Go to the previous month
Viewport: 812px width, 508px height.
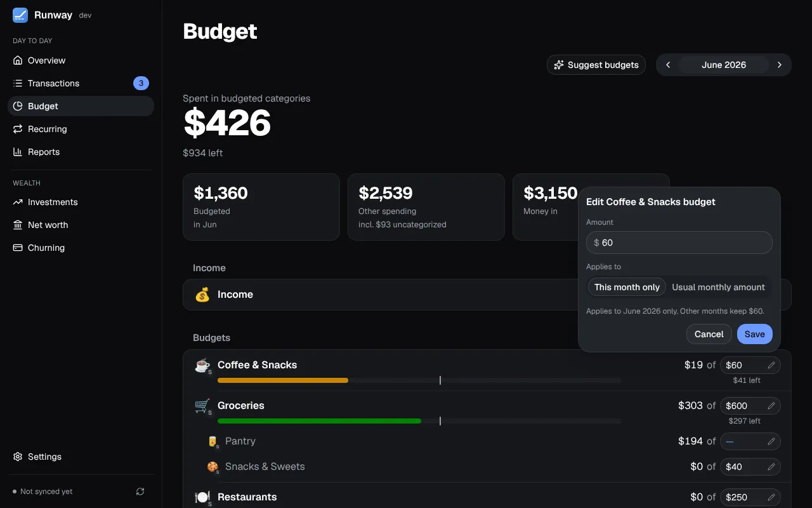(x=668, y=65)
